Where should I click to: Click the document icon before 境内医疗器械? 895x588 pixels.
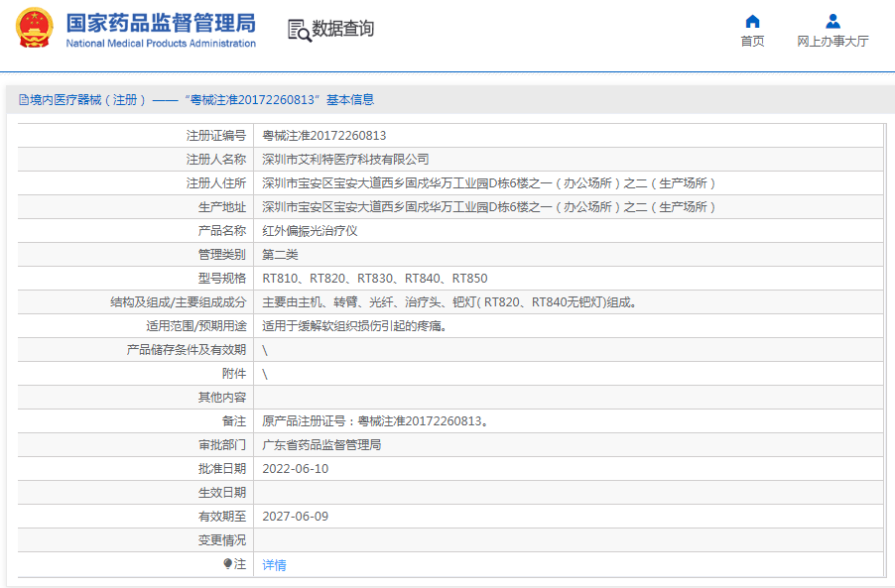23,100
